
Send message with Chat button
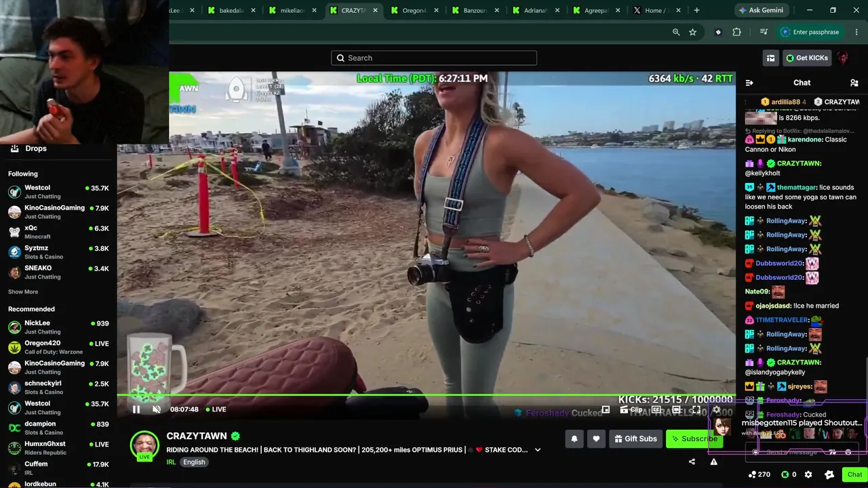tap(854, 474)
